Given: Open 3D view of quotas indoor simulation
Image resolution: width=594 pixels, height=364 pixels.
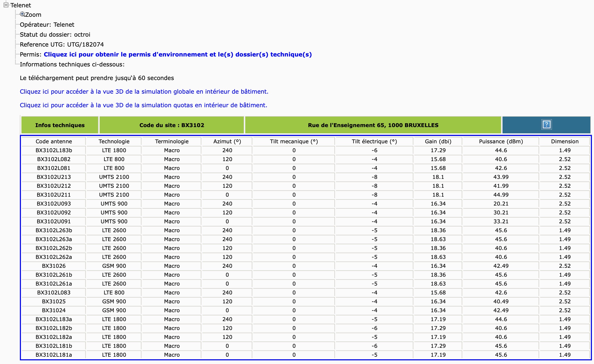Looking at the screenshot, I should tap(144, 105).
